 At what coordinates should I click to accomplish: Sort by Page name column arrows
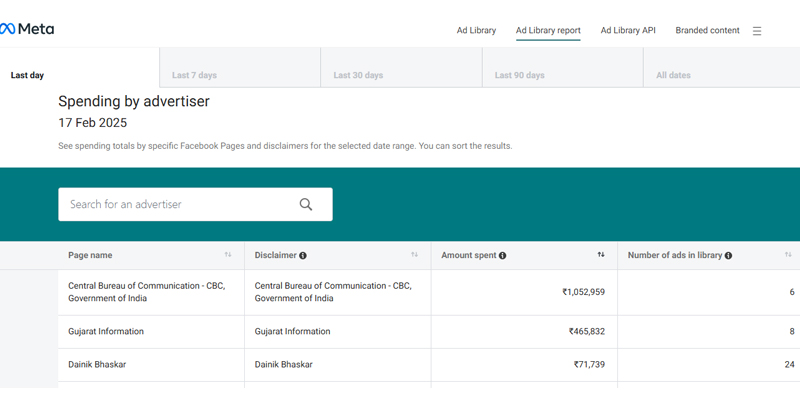coord(228,255)
